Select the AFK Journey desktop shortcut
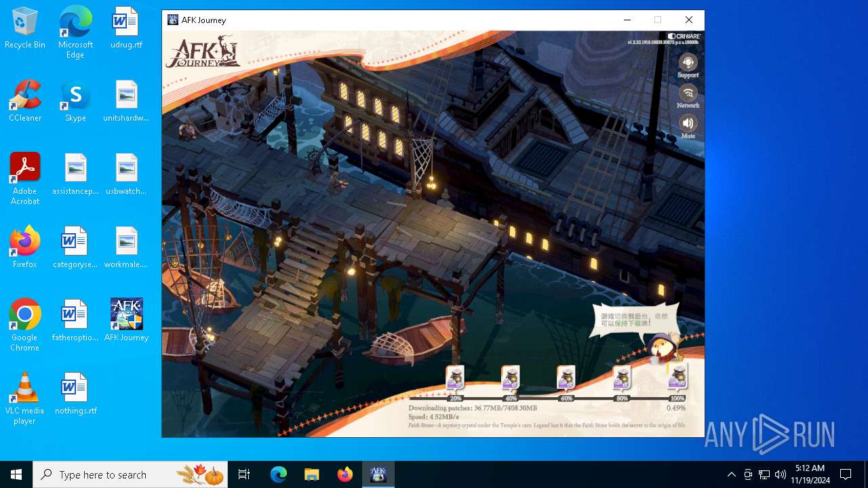868x488 pixels. pos(126,321)
